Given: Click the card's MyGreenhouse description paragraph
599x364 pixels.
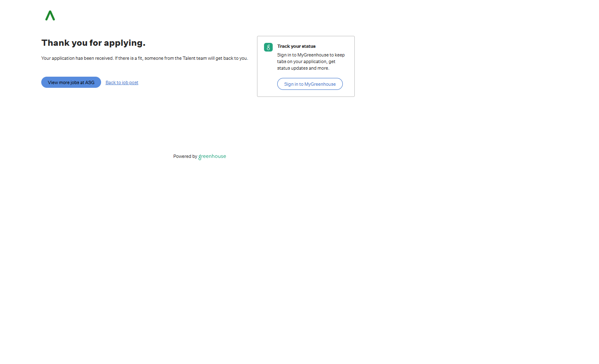Looking at the screenshot, I should tap(310, 61).
